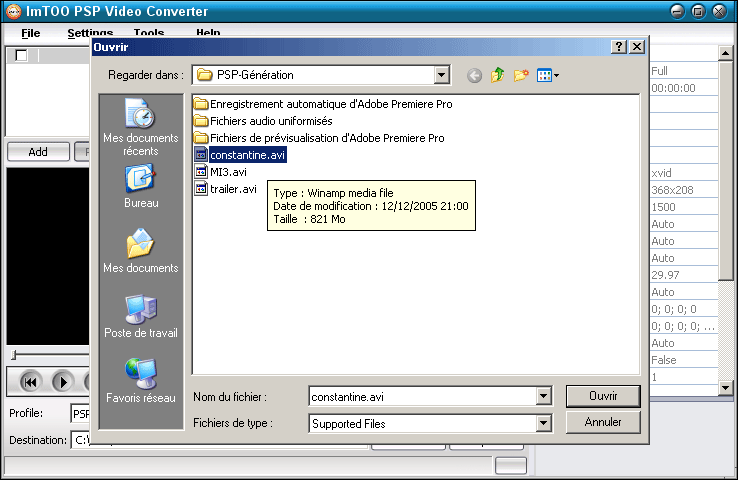Screen dimensions: 738x480
Task: Click the 1500 value in properties panel
Action: 663,207
